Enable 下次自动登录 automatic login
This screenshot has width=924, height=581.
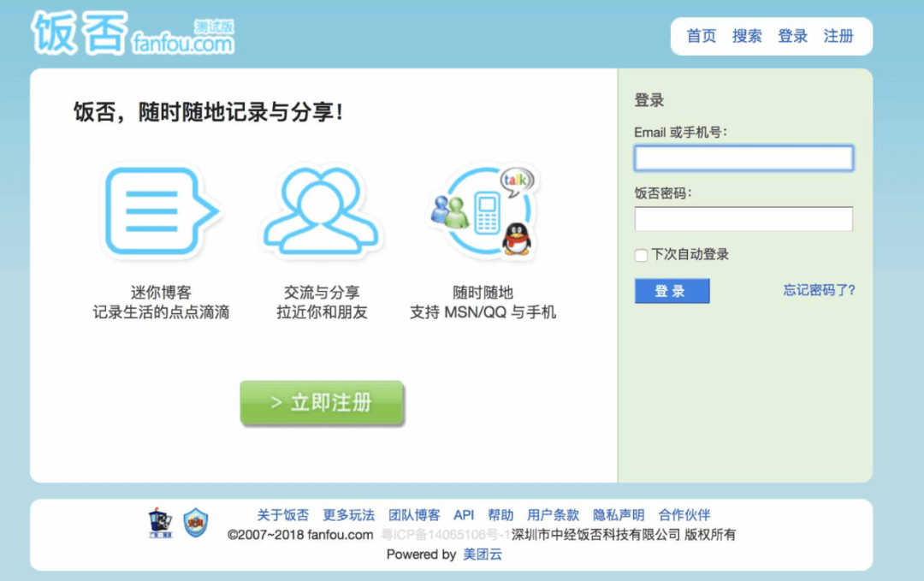pos(640,254)
